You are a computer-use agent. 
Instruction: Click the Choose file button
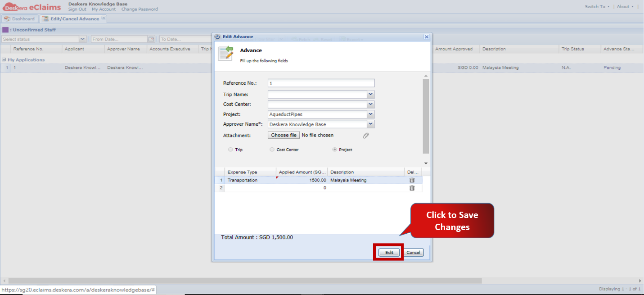click(x=284, y=135)
